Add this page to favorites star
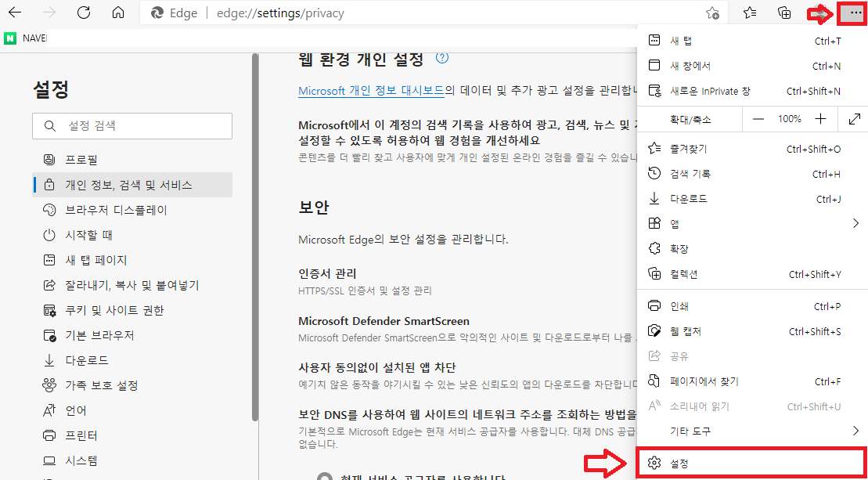 712,14
